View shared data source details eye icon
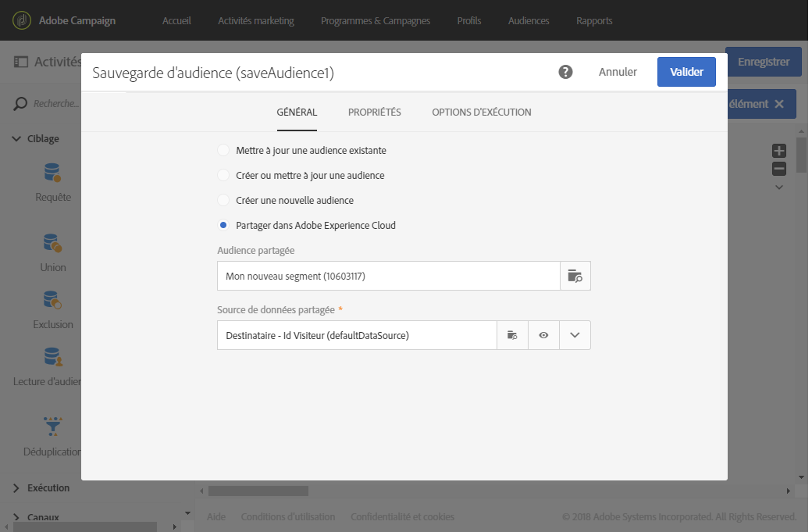This screenshot has width=812, height=532. (x=543, y=335)
